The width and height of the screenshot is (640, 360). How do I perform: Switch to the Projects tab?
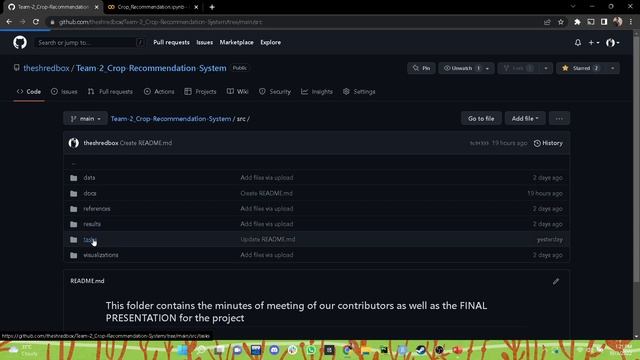point(200,91)
